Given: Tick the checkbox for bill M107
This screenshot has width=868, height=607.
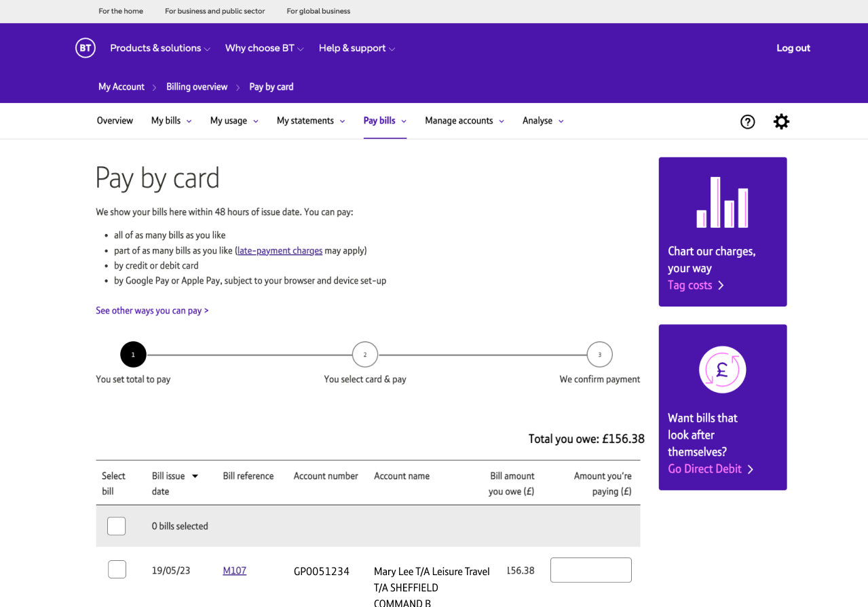Looking at the screenshot, I should tap(117, 570).
